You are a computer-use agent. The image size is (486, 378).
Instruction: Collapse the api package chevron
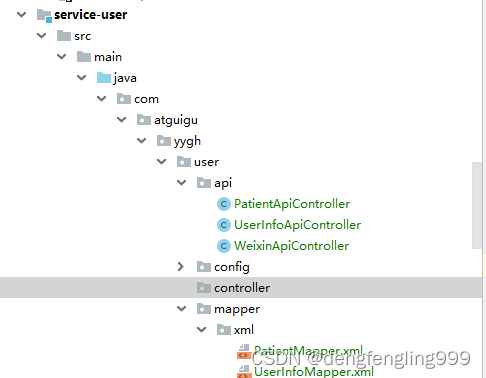coord(182,183)
